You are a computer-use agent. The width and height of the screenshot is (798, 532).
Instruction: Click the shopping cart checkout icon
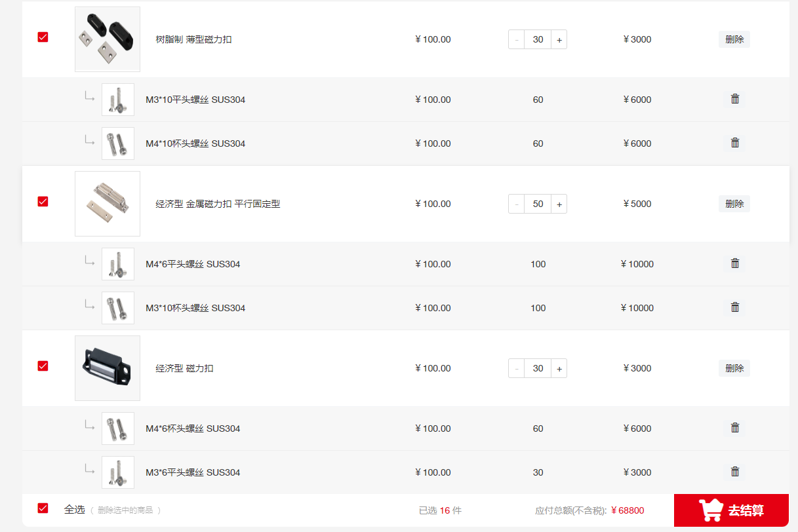coord(711,510)
